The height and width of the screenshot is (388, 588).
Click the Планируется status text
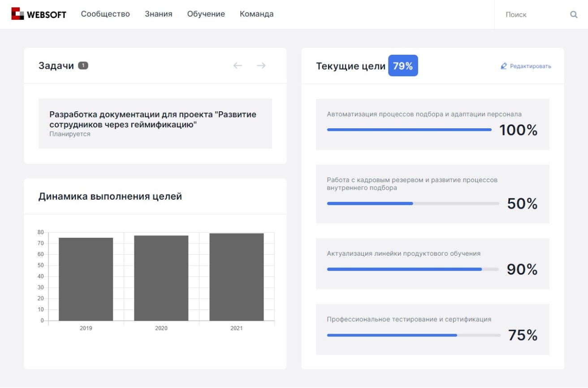pos(70,134)
